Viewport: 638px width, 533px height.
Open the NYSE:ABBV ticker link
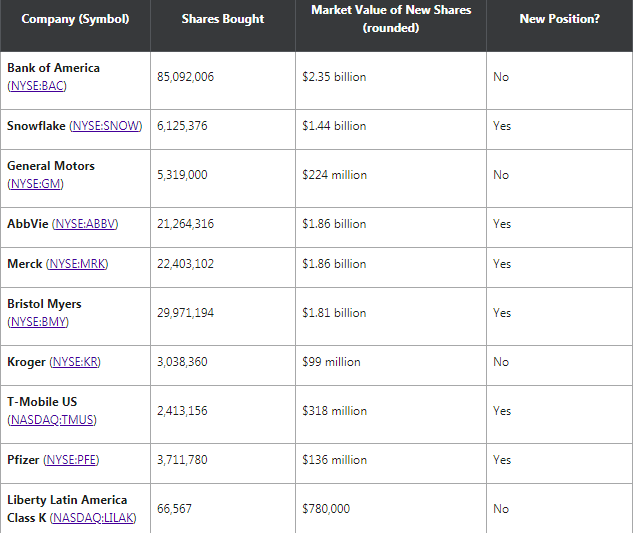(x=85, y=224)
